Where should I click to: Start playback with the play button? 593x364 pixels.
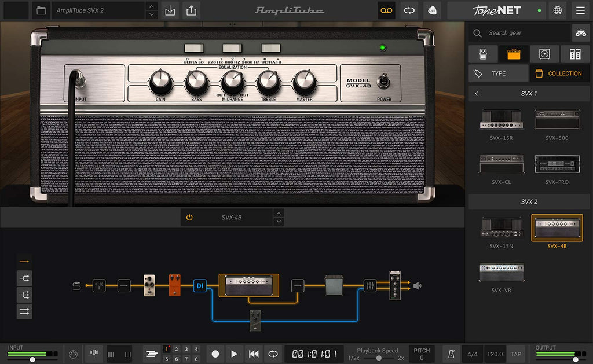click(x=234, y=354)
